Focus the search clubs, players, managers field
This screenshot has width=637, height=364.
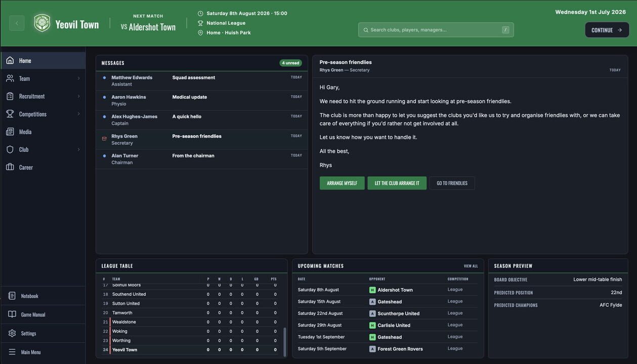pos(436,30)
